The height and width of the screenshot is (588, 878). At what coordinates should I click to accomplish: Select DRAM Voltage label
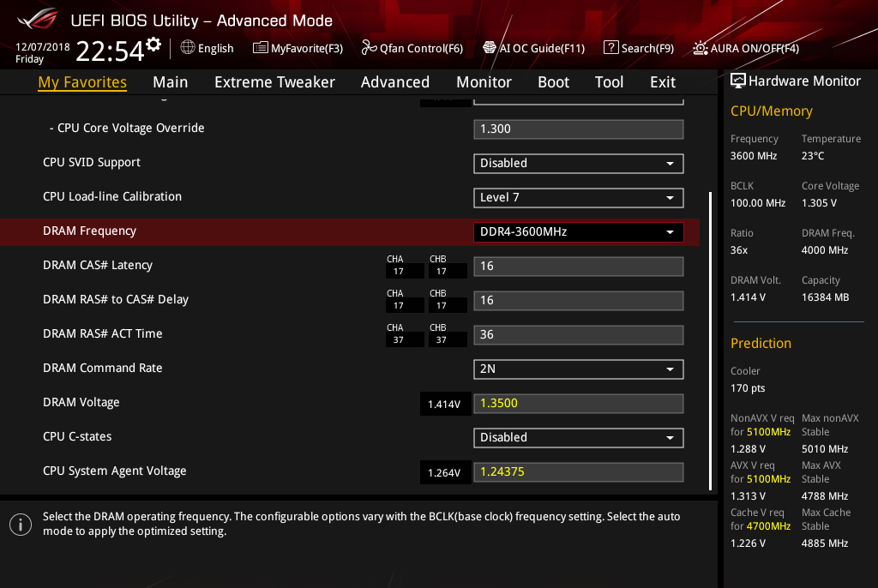pos(81,403)
